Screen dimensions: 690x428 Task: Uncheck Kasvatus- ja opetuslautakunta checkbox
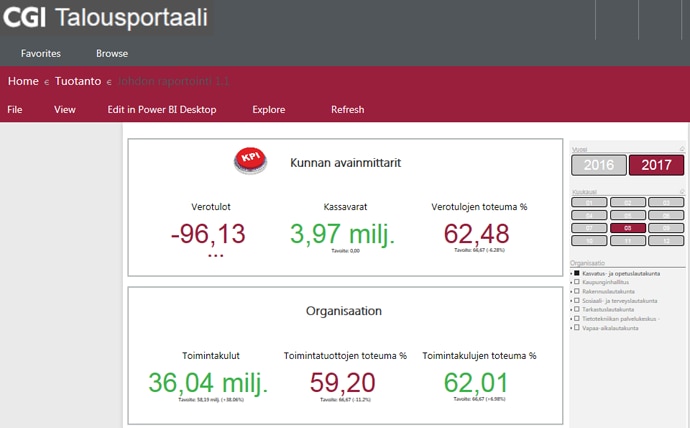(577, 273)
